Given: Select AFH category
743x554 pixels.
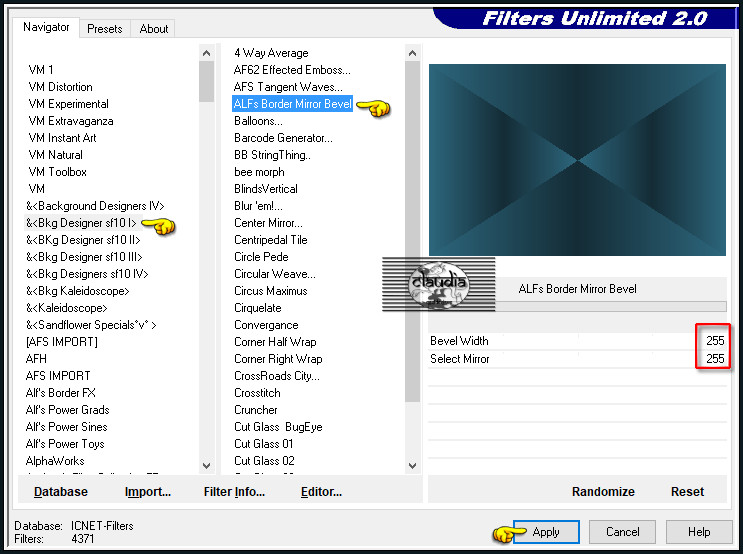Looking at the screenshot, I should 36,359.
